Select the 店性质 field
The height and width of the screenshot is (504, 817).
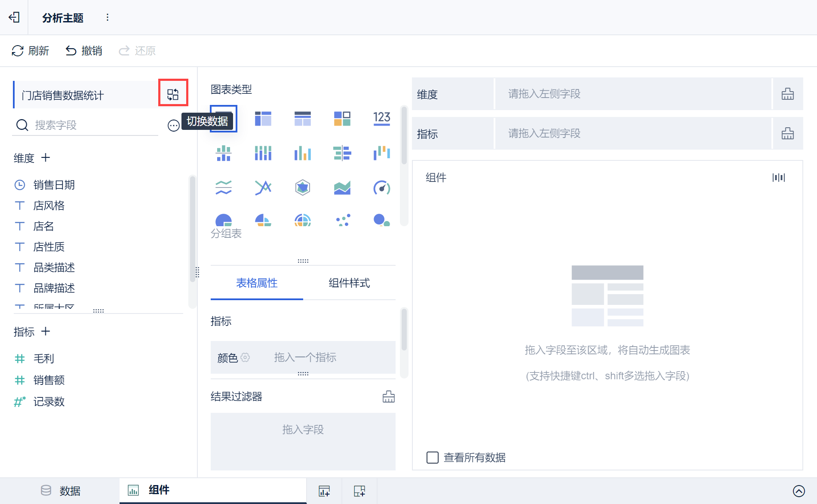pos(49,247)
